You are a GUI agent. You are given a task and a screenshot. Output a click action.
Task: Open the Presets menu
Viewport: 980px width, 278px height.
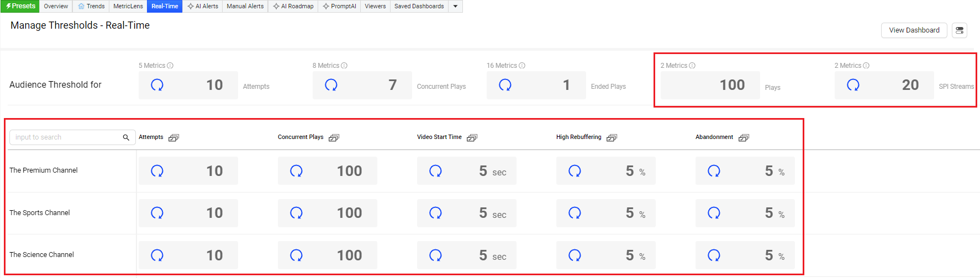[x=20, y=6]
